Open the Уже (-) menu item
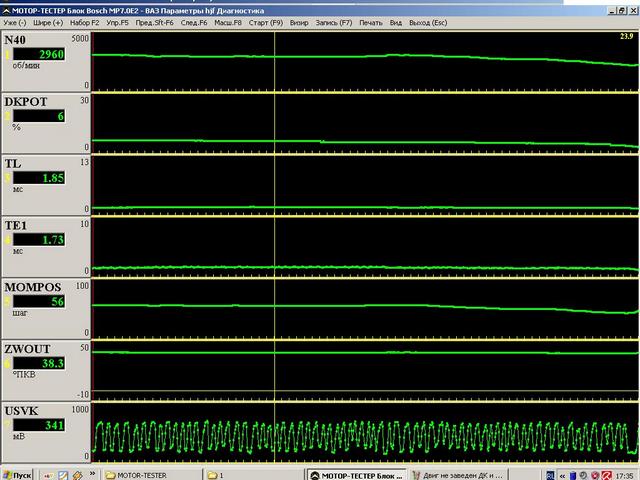The image size is (640, 480). point(15,22)
